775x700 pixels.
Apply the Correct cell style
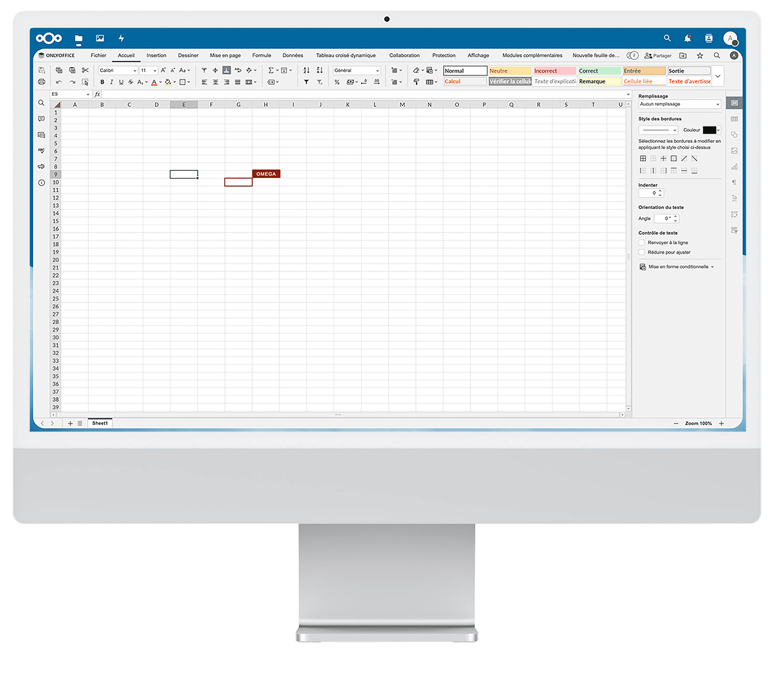(x=599, y=71)
